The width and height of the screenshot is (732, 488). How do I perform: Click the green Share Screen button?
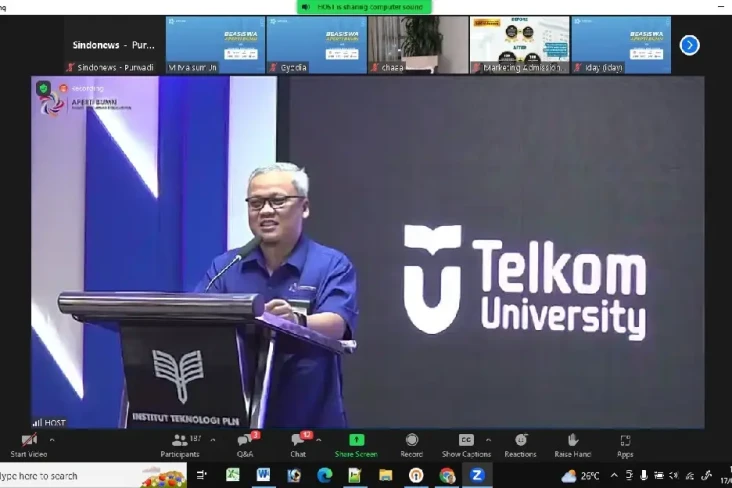point(356,446)
